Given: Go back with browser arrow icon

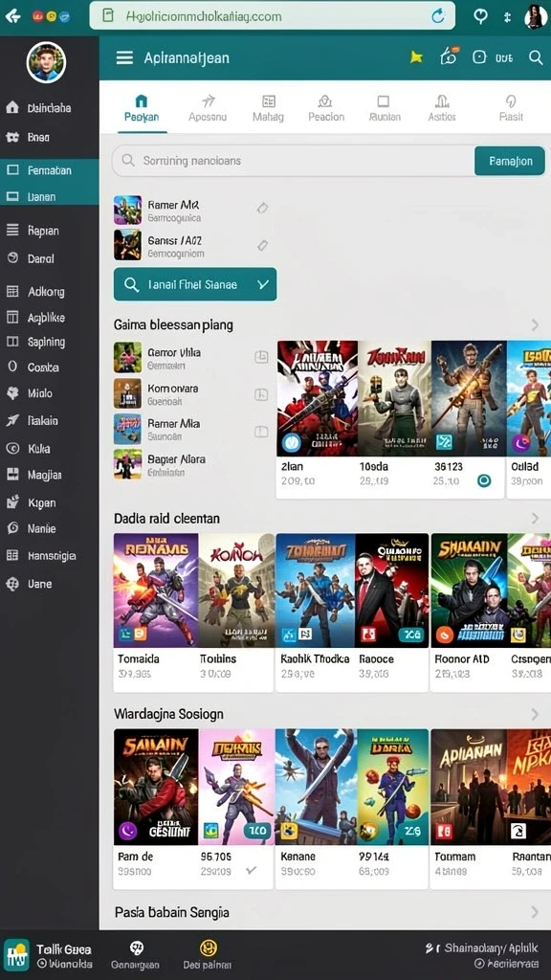Looking at the screenshot, I should coord(12,16).
